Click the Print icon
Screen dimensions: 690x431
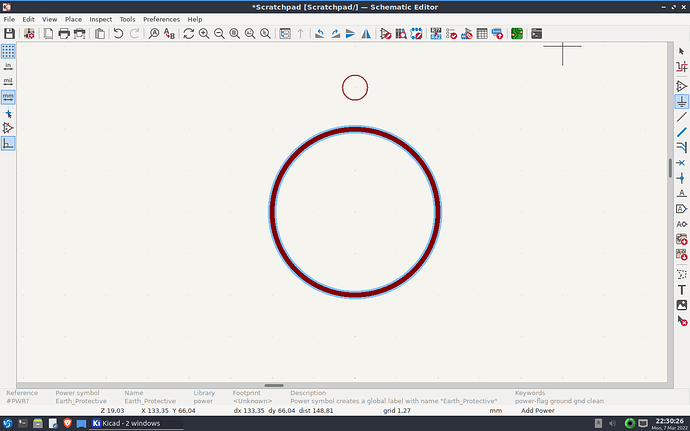tap(64, 33)
